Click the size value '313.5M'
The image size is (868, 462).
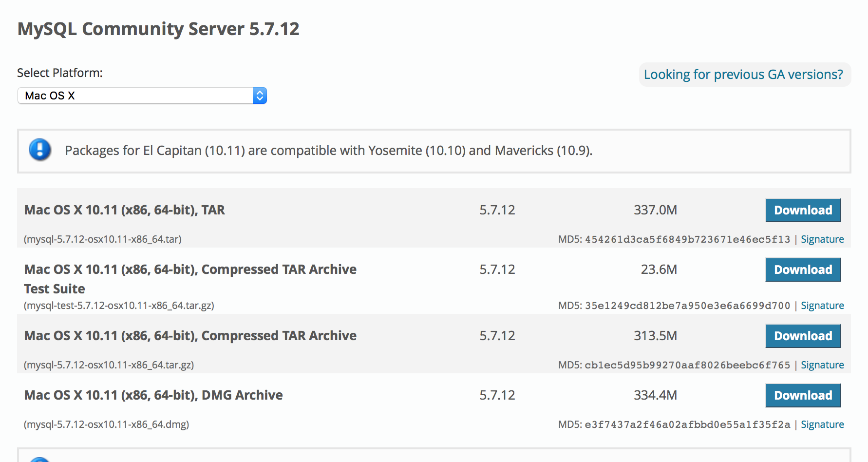(x=655, y=336)
